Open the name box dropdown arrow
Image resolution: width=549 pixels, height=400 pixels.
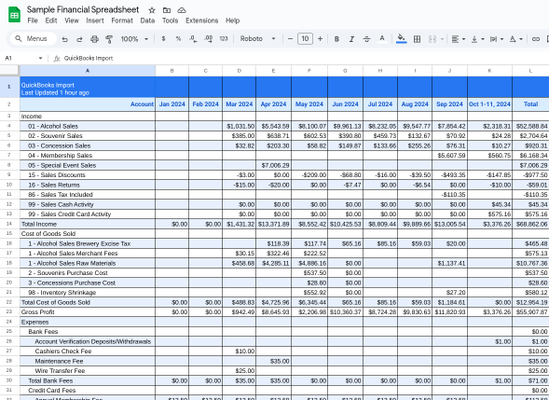40,58
